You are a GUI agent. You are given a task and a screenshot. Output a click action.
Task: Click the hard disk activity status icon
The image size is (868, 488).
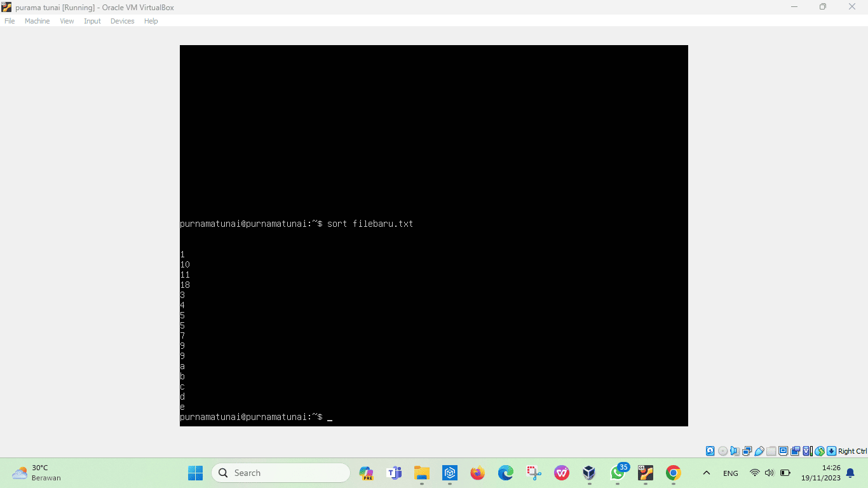pos(710,451)
